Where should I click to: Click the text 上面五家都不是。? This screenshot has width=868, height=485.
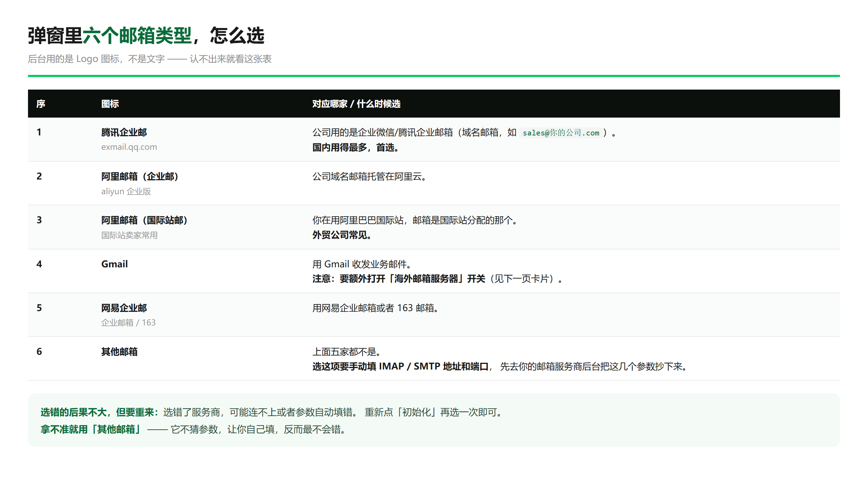[x=347, y=352]
